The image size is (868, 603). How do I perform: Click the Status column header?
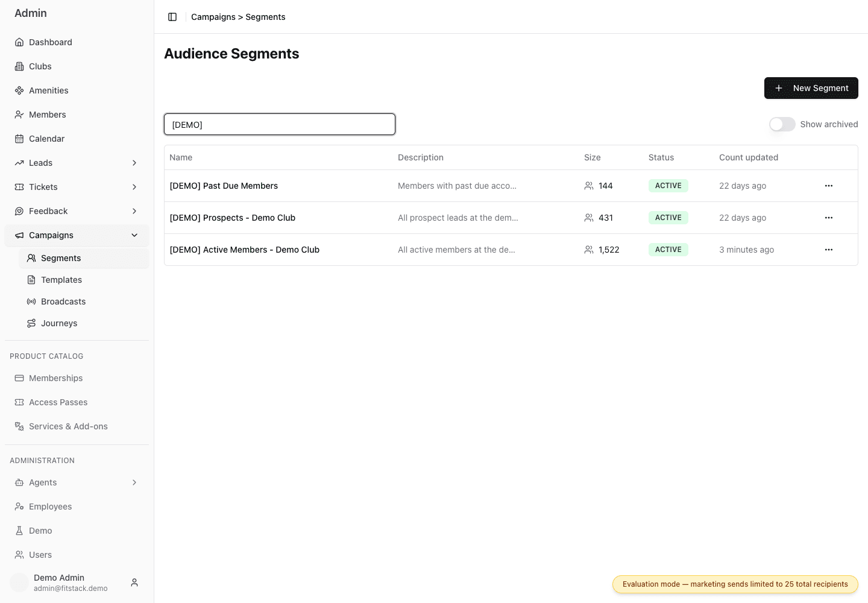click(661, 157)
